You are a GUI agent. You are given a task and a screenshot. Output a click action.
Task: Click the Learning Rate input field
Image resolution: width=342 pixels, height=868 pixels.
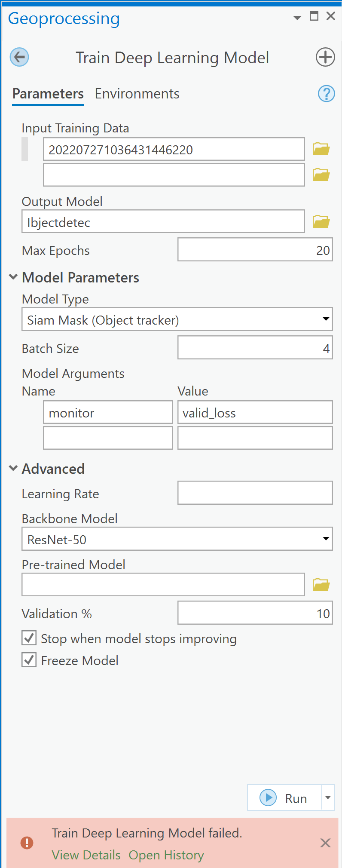[255, 493]
